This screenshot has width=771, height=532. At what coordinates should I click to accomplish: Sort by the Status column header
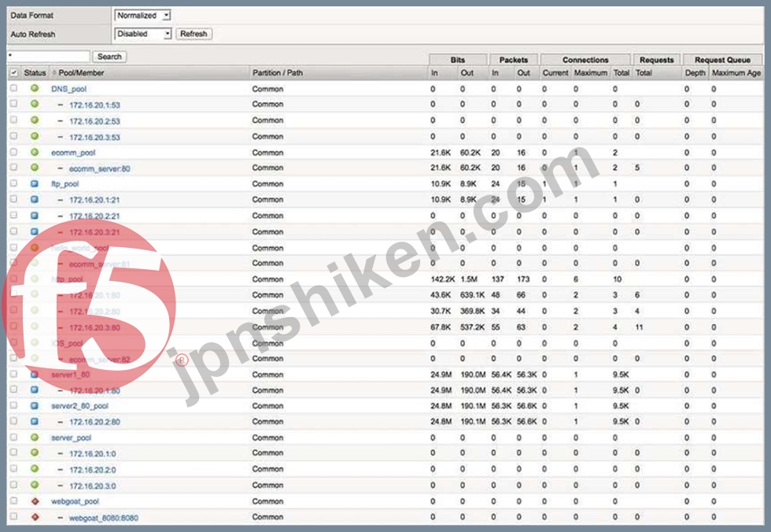35,72
